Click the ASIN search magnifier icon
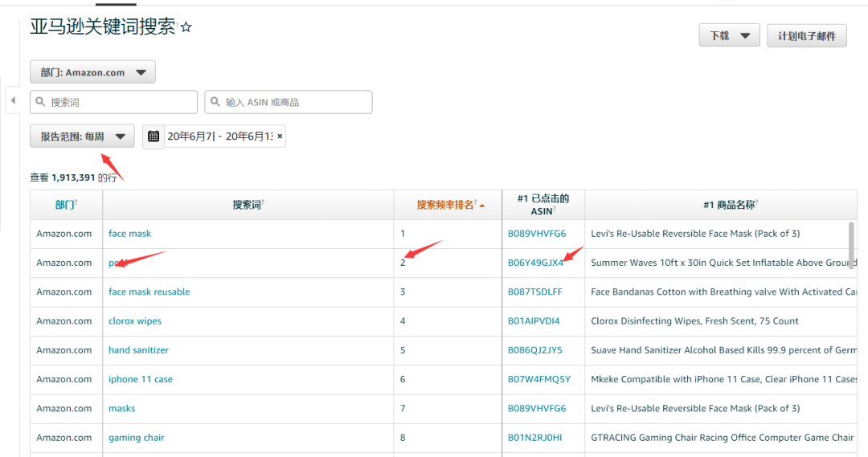868x457 pixels. pyautogui.click(x=215, y=102)
